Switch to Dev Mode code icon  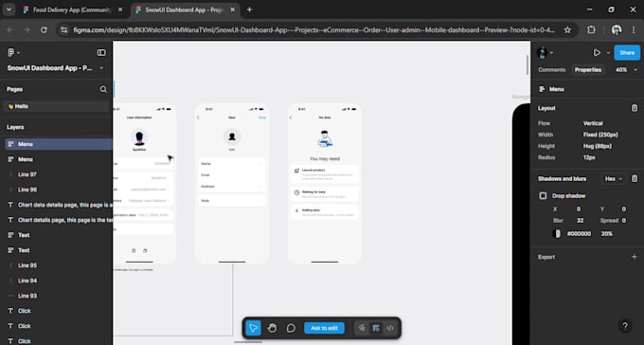pyautogui.click(x=390, y=328)
